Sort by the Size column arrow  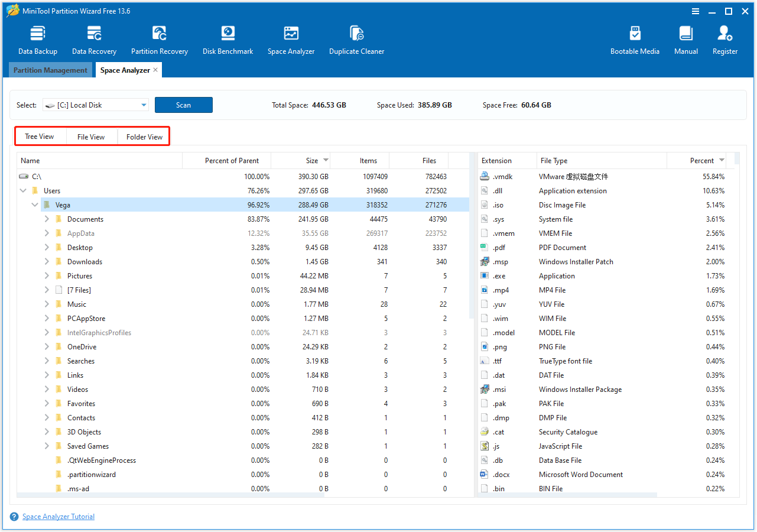point(325,160)
